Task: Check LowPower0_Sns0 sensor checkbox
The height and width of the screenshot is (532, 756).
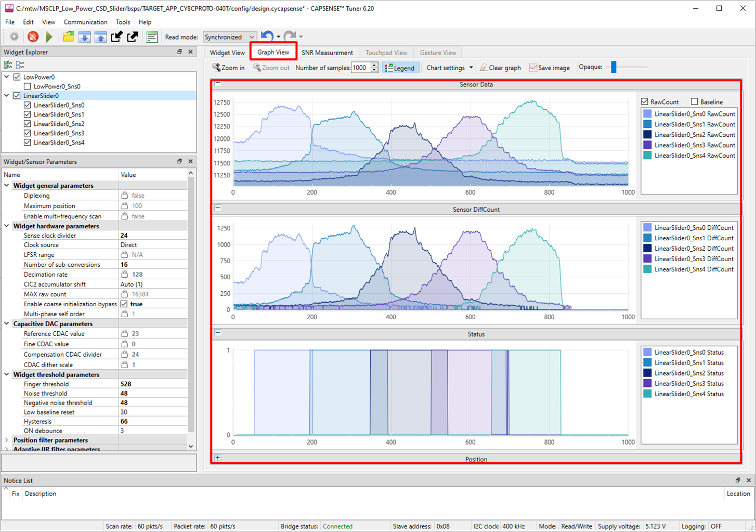Action: [x=28, y=86]
